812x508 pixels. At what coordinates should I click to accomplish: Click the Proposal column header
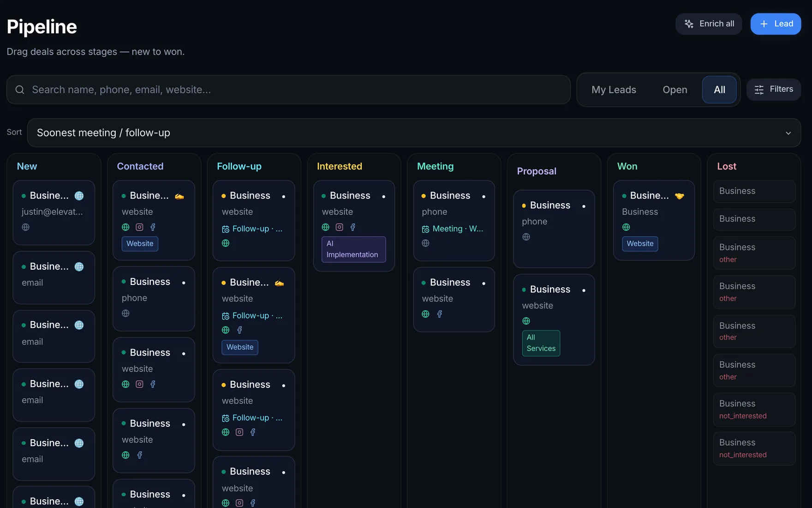pos(537,171)
